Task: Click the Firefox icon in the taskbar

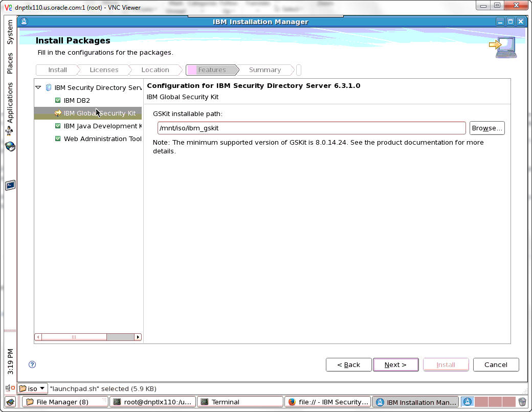Action: 292,402
